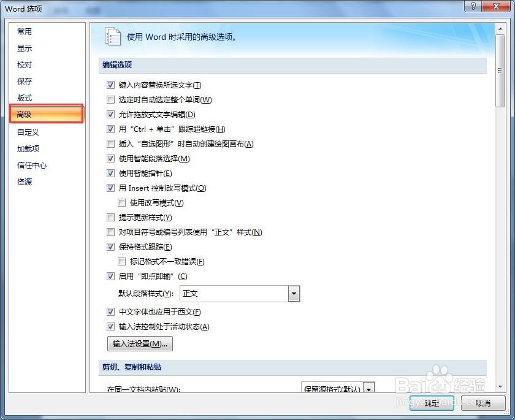Click the 输入法设置 button

tap(140, 344)
